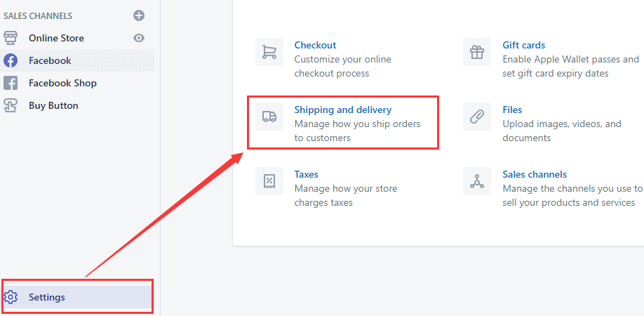This screenshot has height=316, width=644.
Task: Click the Files paperclip icon
Action: (x=477, y=117)
